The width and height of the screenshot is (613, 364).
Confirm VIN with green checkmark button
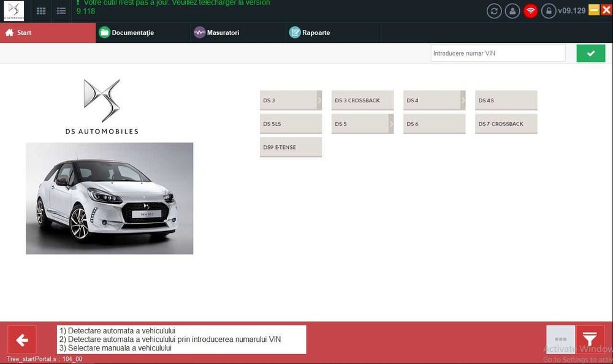(x=591, y=53)
